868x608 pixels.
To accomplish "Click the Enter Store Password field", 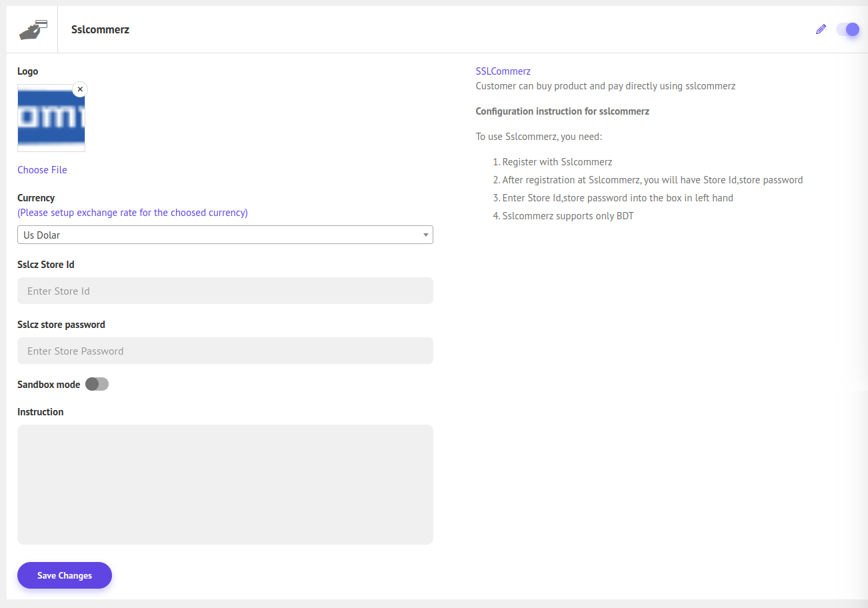I will click(x=225, y=351).
